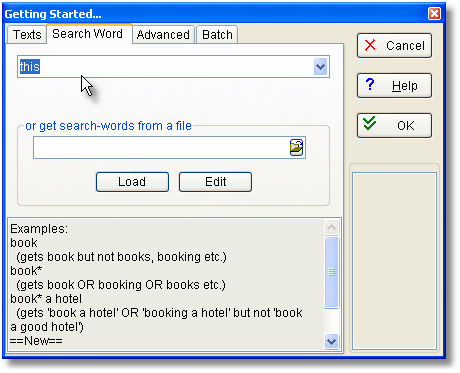The width and height of the screenshot is (460, 373).
Task: Click '(gets book but not books, booking etc.)' line
Action: pos(121,257)
